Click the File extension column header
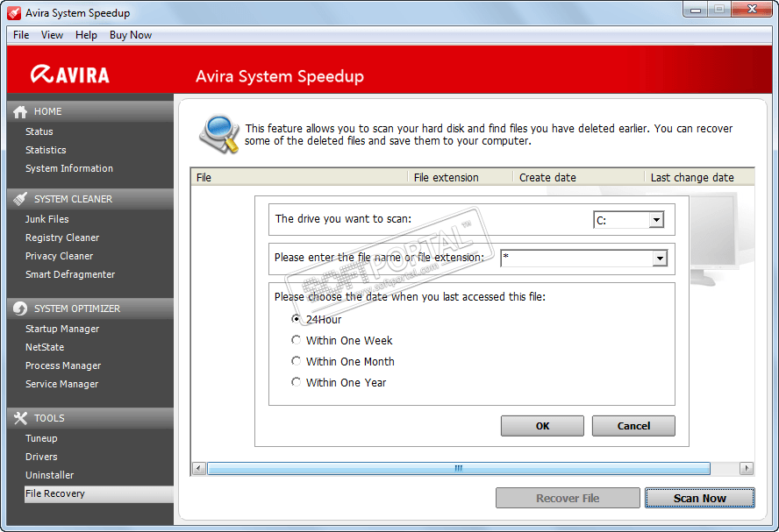 [460, 177]
